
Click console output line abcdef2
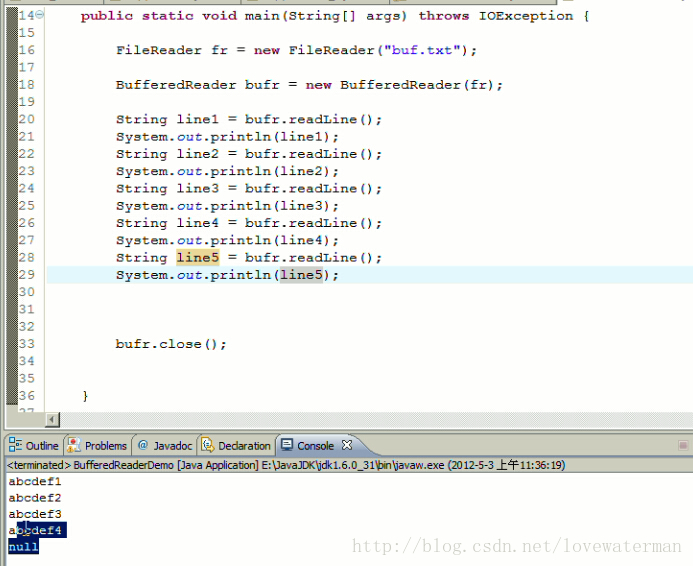(x=35, y=498)
